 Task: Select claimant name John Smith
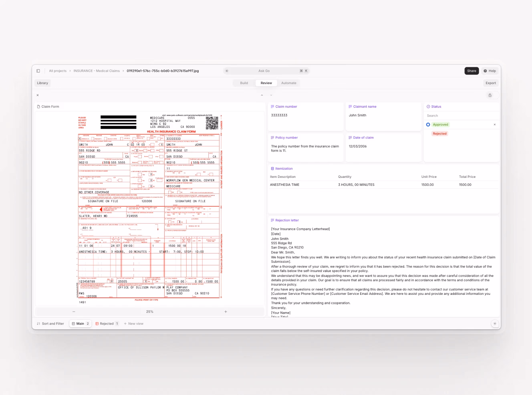coord(357,115)
